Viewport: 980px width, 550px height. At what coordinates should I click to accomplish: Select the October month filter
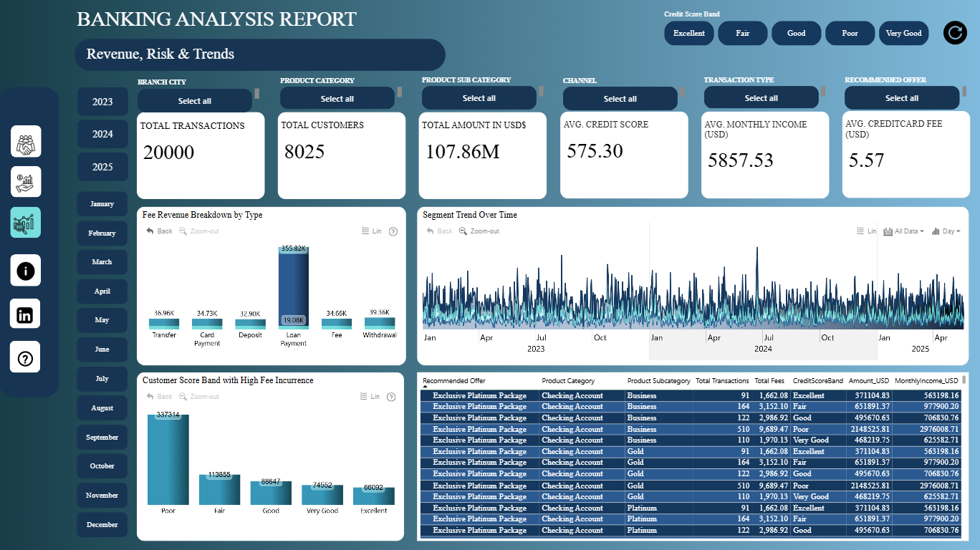pos(102,466)
